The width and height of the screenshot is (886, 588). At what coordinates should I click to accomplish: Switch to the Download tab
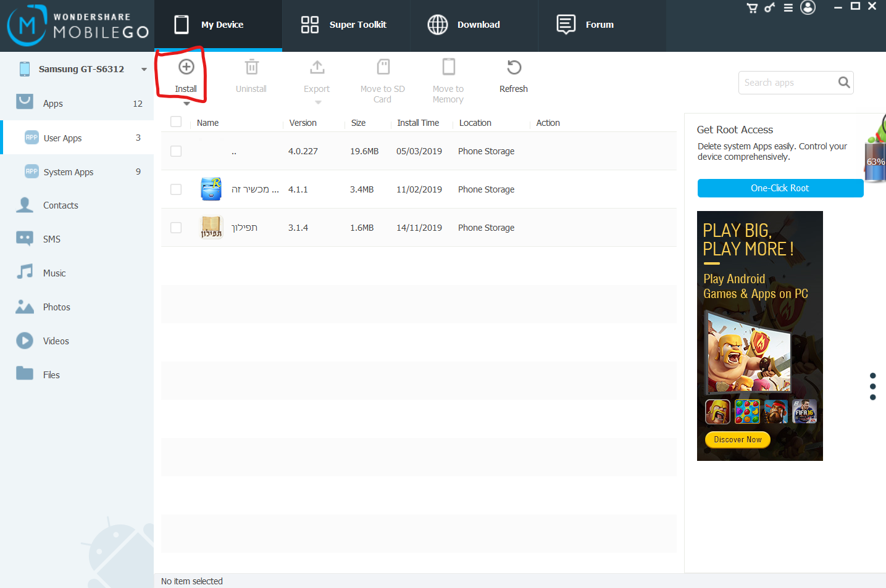[x=474, y=25]
